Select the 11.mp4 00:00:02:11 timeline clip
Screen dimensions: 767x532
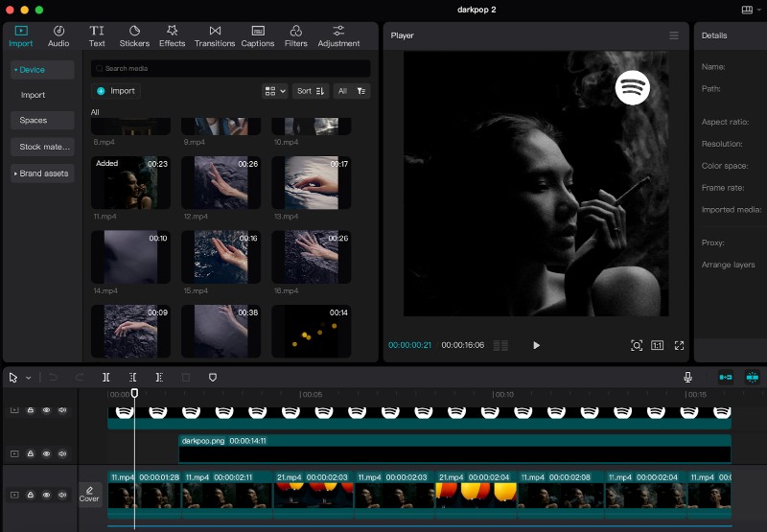[x=227, y=495]
